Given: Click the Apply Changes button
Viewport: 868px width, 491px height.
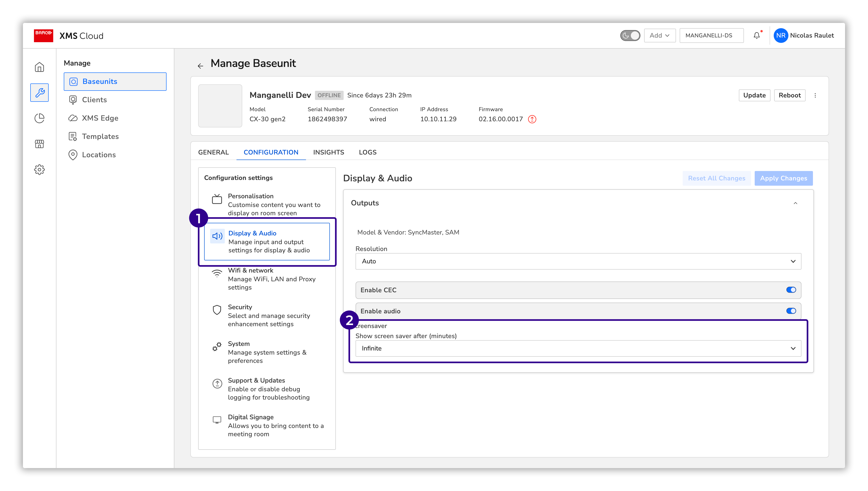Looking at the screenshot, I should point(783,178).
